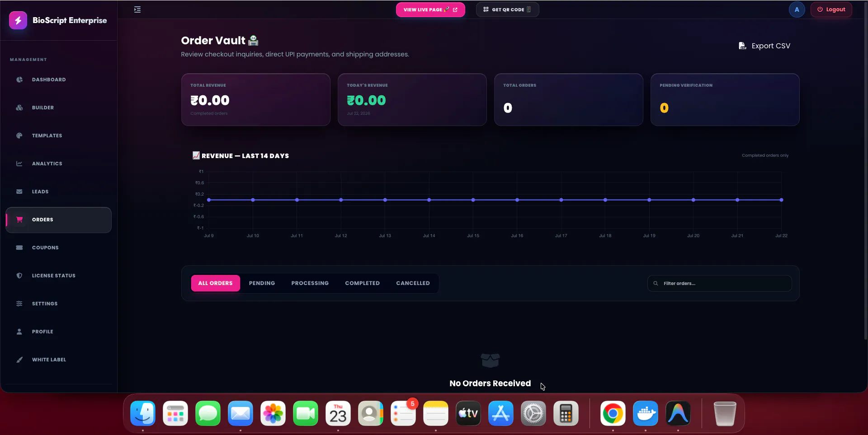Open Photos from the Dock
Screen dimensions: 868x435
coord(273,413)
